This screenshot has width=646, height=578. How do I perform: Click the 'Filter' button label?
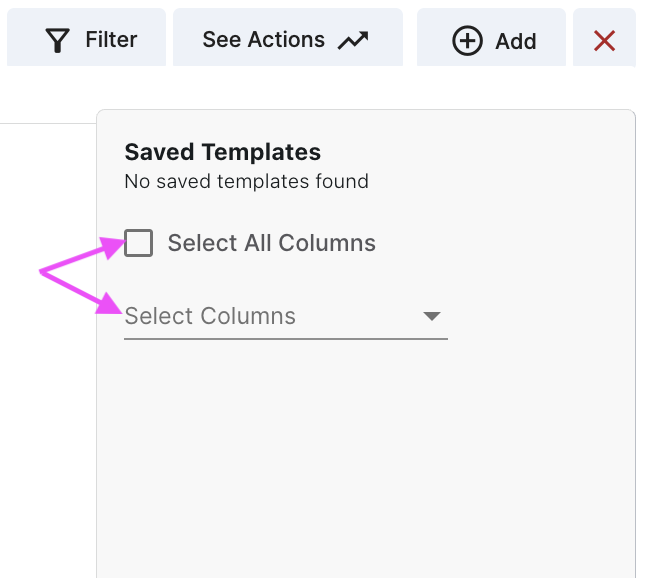(x=111, y=40)
